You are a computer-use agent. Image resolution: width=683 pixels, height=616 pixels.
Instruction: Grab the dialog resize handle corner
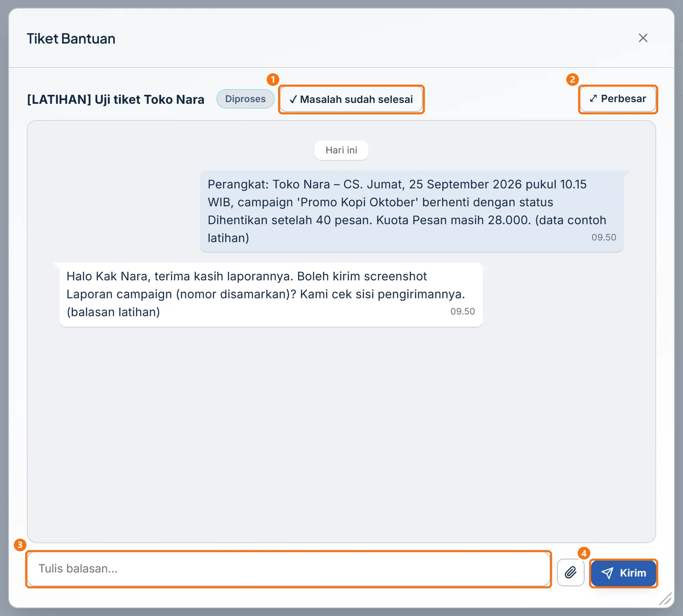click(x=665, y=599)
